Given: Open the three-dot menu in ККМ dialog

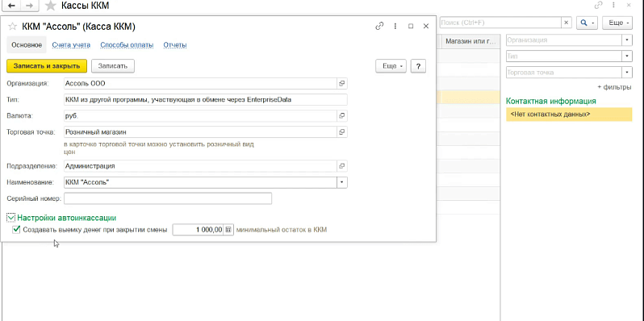Looking at the screenshot, I should 395,26.
